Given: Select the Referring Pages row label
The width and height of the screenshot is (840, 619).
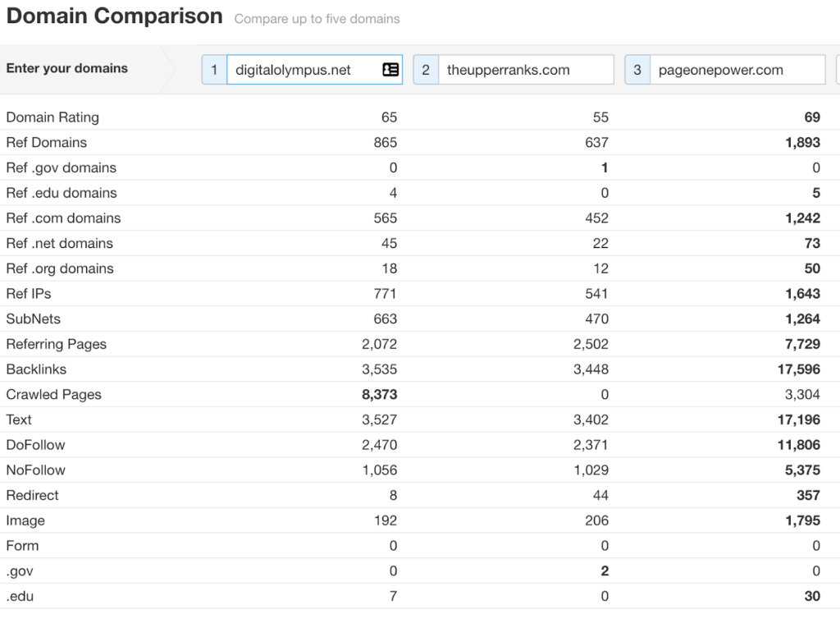Looking at the screenshot, I should [57, 344].
